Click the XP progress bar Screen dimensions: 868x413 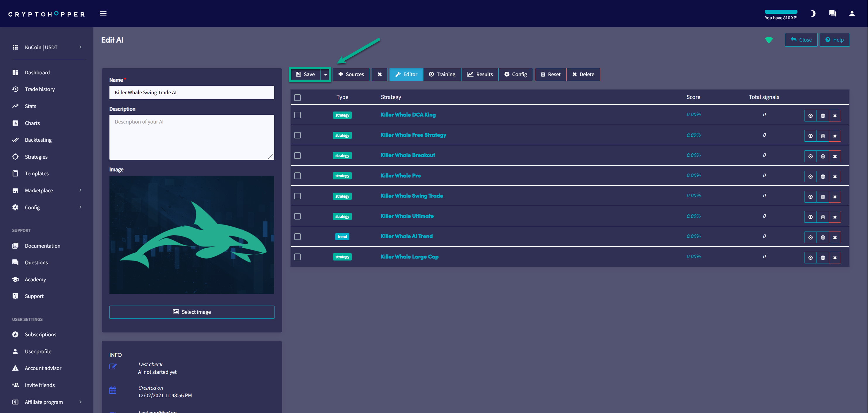[x=781, y=12]
